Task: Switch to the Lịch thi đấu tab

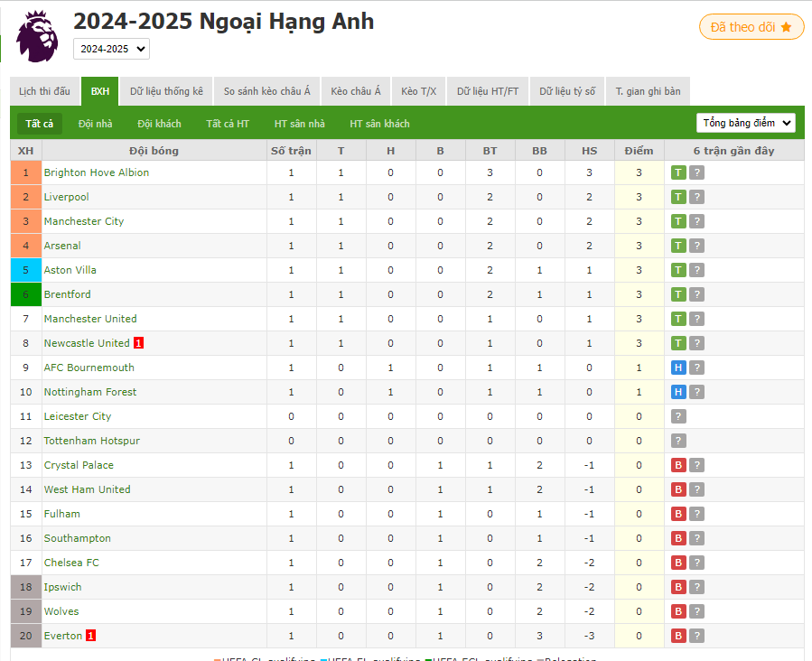Action: point(44,91)
